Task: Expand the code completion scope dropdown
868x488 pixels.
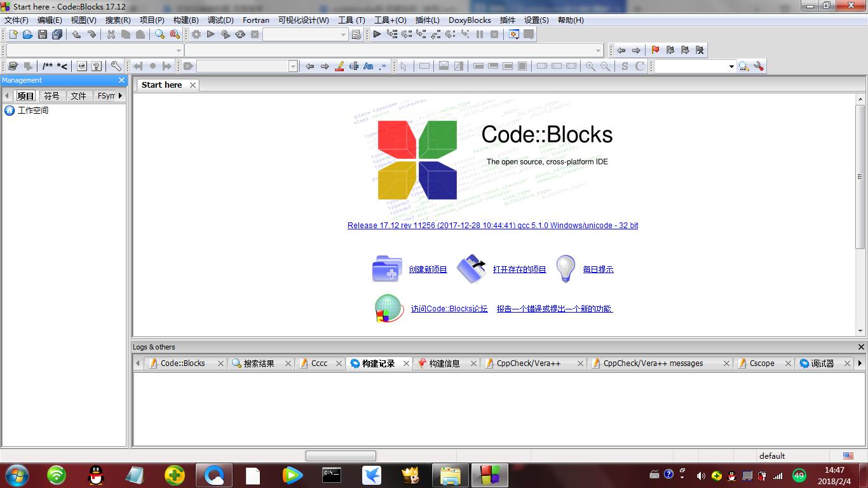Action: 179,50
